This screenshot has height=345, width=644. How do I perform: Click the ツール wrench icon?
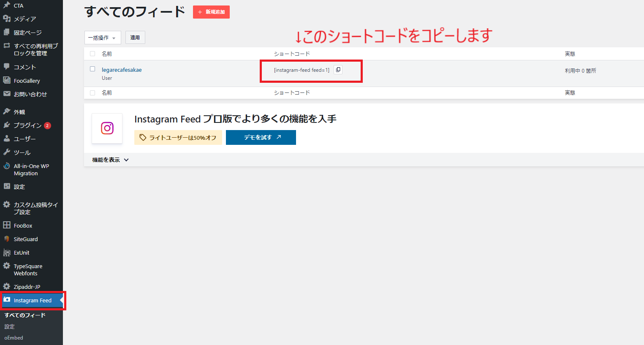tap(7, 152)
